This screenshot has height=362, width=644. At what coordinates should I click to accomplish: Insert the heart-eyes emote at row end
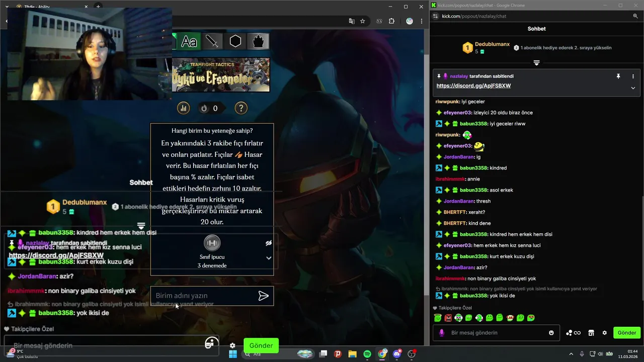pos(531,318)
